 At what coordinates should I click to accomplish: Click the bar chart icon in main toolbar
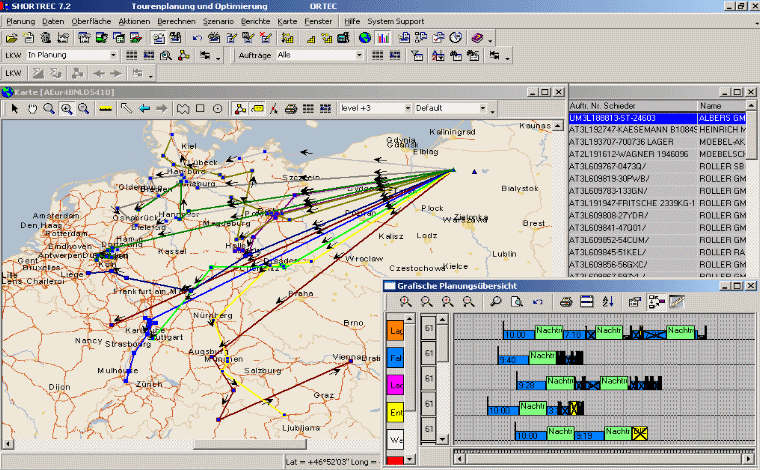(383, 38)
